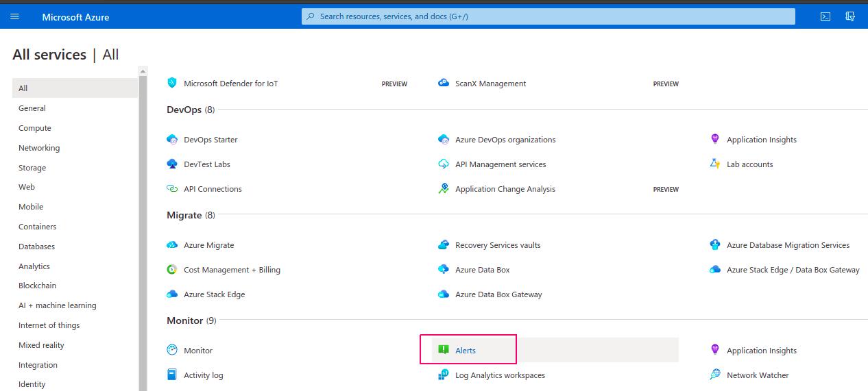This screenshot has height=391, width=868.
Task: Open the Directories and subscriptions filter icon
Action: (851, 16)
